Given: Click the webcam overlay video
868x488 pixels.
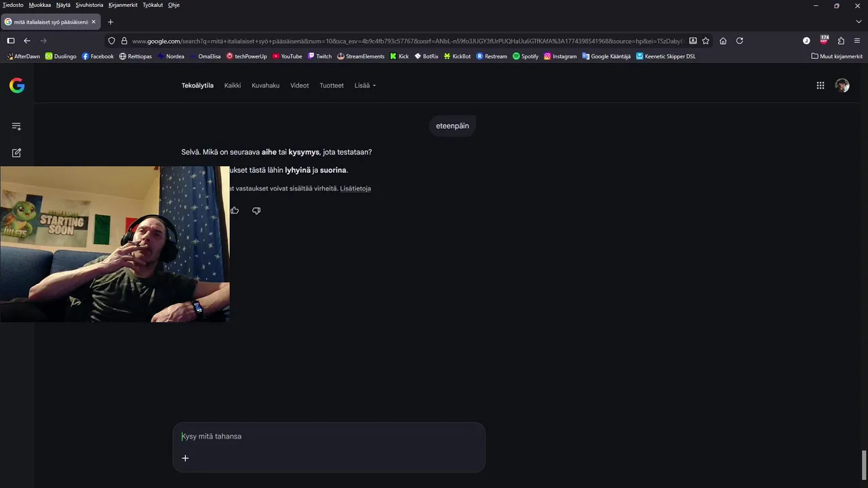Looking at the screenshot, I should [x=115, y=244].
